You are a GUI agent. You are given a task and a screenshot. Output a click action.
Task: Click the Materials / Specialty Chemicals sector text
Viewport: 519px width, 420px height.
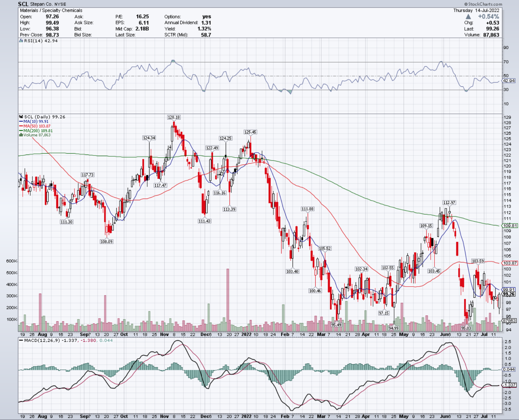[x=51, y=10]
